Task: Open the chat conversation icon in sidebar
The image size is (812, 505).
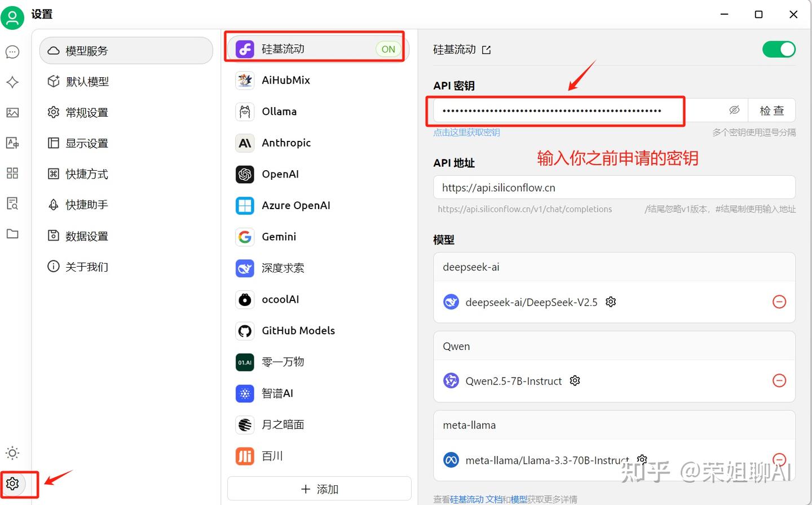Action: tap(12, 51)
